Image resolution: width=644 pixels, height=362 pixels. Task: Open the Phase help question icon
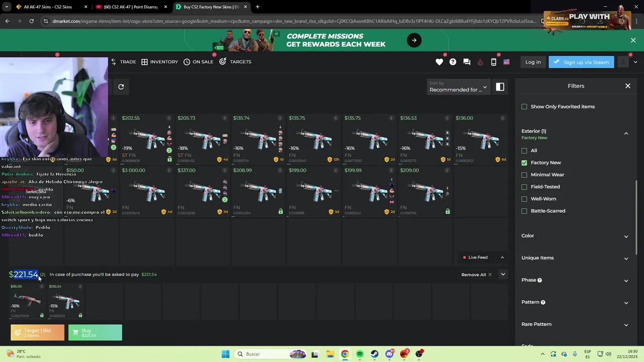point(540,280)
